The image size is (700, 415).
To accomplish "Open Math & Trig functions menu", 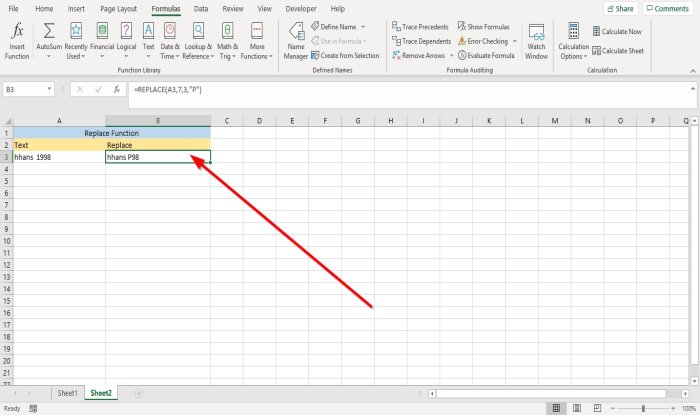I will pyautogui.click(x=227, y=41).
